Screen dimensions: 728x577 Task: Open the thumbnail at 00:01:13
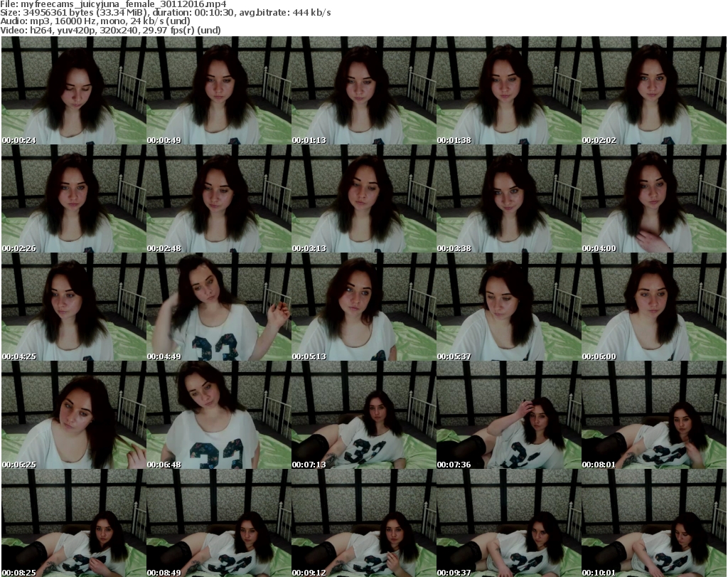tap(363, 91)
